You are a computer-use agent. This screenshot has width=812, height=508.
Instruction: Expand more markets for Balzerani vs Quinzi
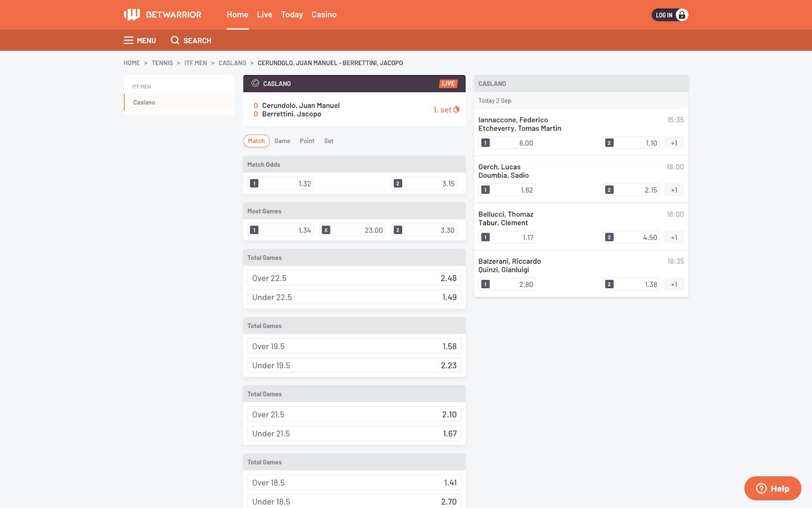(x=673, y=284)
